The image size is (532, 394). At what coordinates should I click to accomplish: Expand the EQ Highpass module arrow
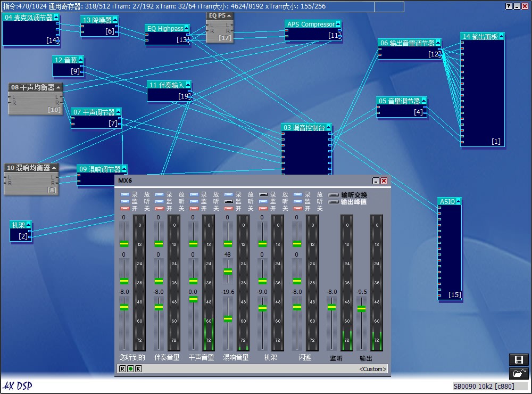coord(186,28)
